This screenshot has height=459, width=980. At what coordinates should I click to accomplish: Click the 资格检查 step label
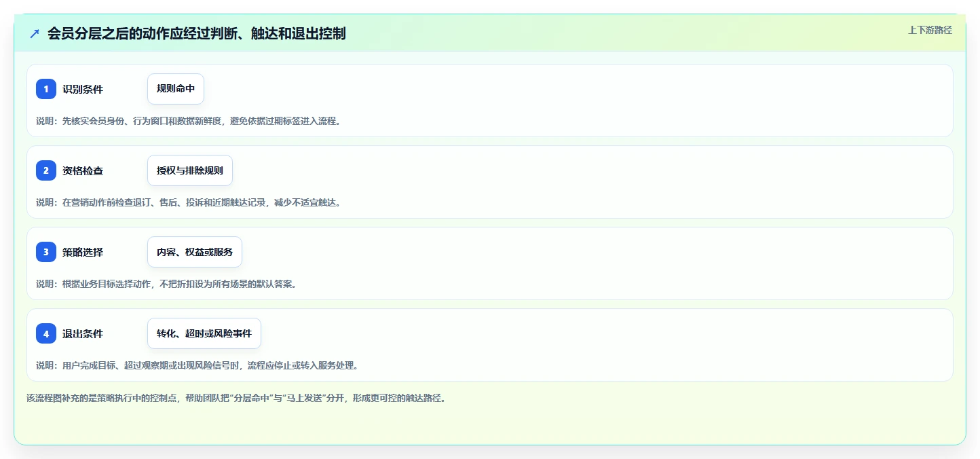(83, 170)
